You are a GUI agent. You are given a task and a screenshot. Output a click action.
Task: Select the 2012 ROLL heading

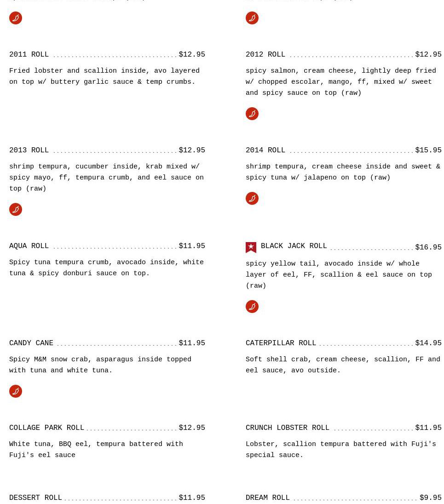tap(265, 55)
